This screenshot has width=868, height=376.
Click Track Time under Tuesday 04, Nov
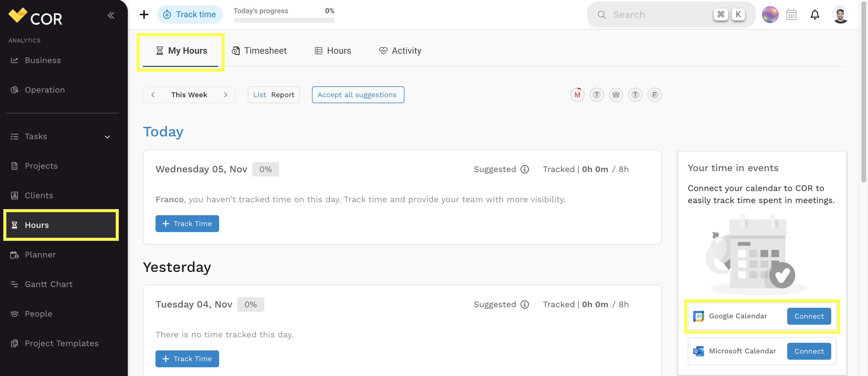(187, 359)
